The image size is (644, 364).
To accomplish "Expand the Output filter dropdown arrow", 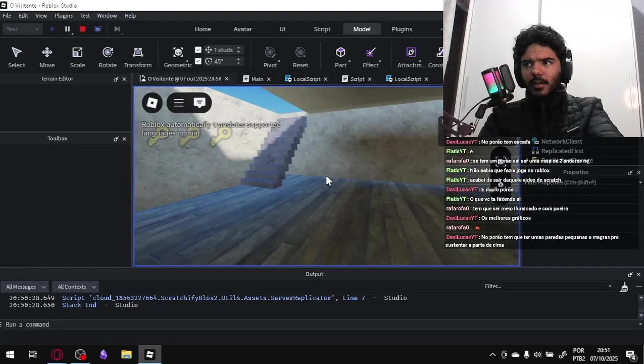I will 610,287.
